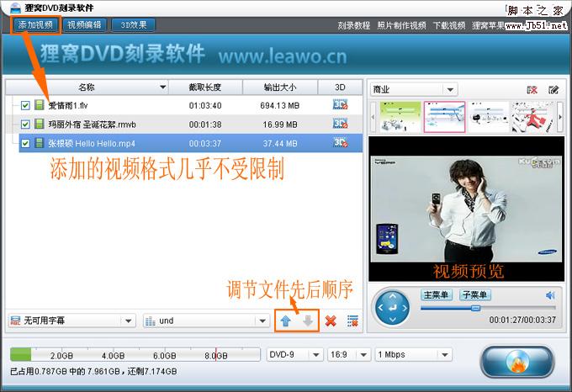
Task: Click the disable menu template icon
Action: tap(532, 90)
